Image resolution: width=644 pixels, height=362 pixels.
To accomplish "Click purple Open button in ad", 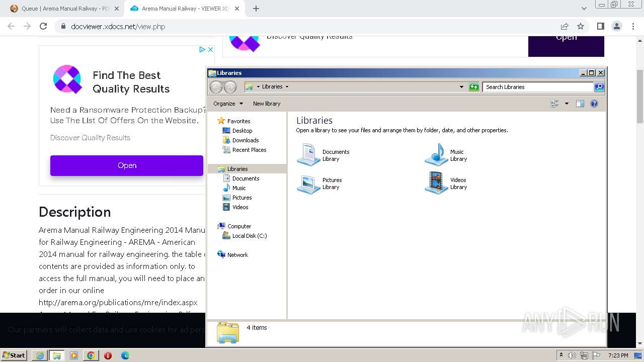I will point(127,165).
